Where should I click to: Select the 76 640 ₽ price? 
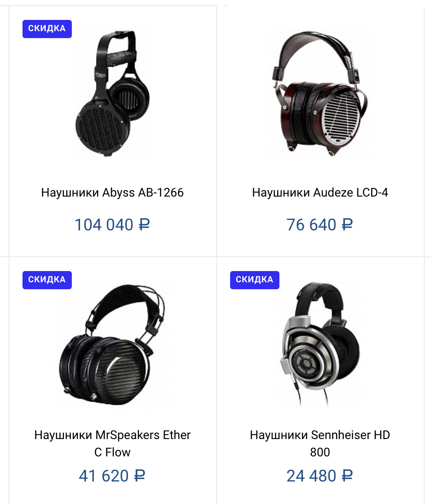[x=320, y=225]
